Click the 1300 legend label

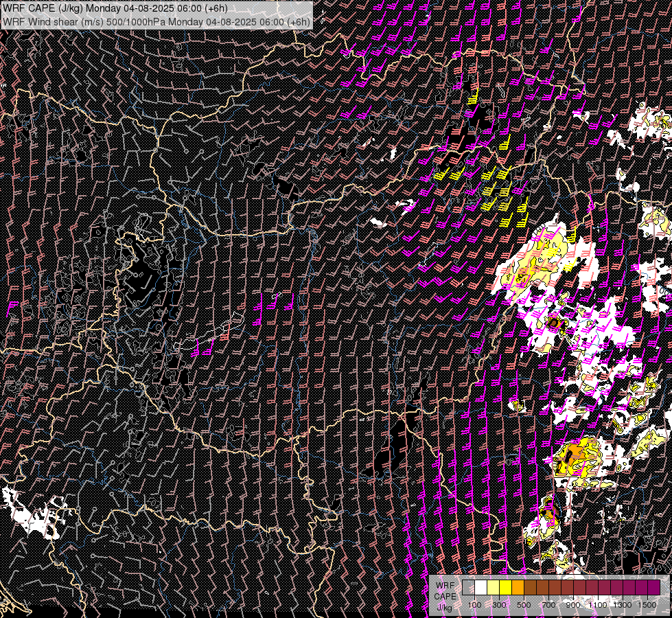[x=623, y=605]
